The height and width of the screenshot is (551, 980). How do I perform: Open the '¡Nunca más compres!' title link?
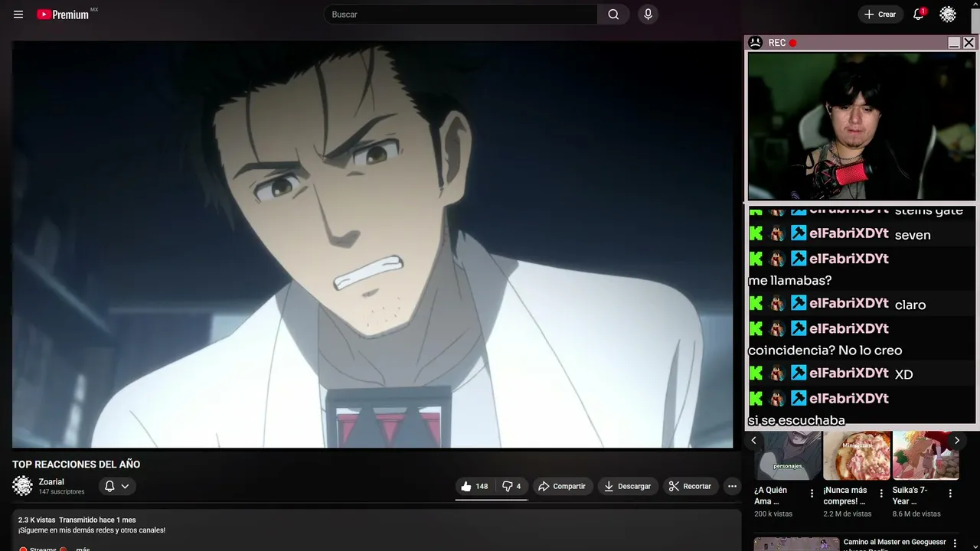[x=844, y=496]
